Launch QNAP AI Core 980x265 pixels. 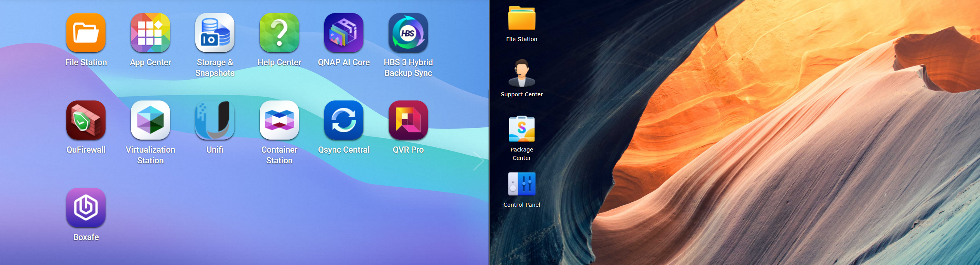pos(344,33)
